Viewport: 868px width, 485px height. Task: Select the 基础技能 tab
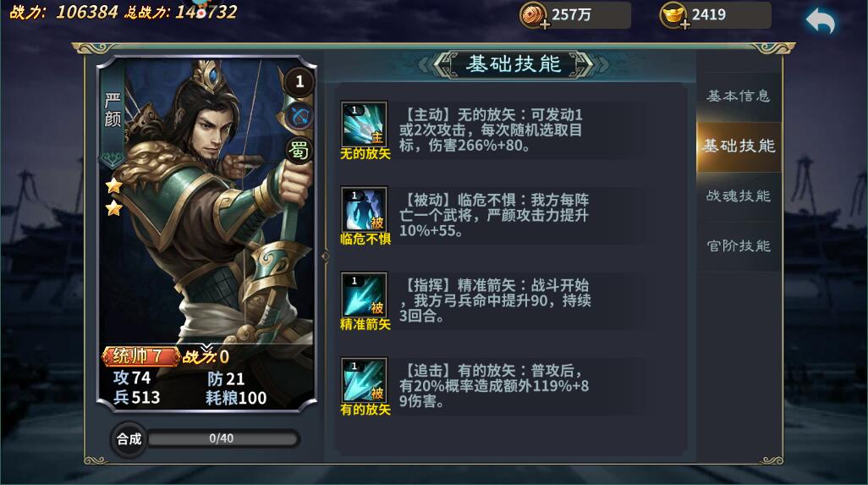[739, 146]
